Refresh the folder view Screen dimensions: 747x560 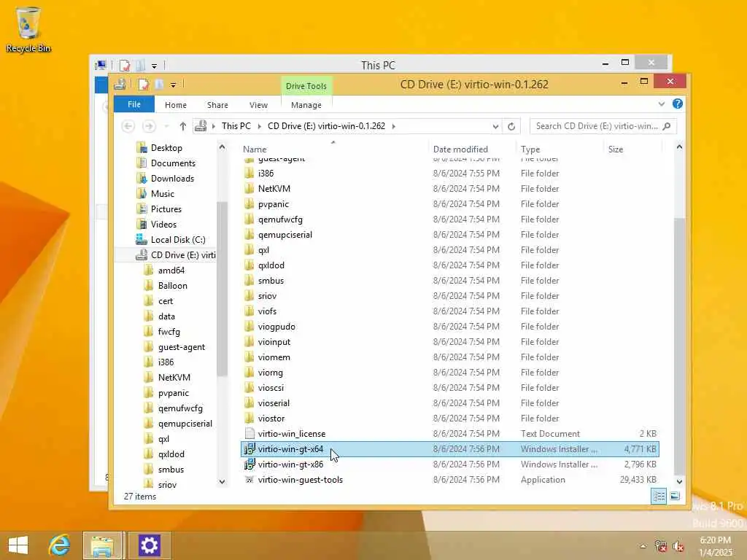click(511, 126)
